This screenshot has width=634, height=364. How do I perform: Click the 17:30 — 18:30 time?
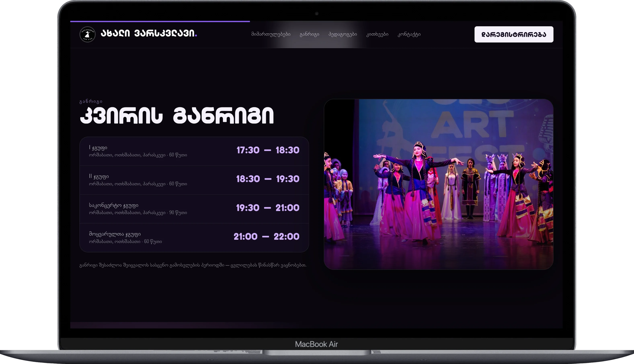pyautogui.click(x=268, y=150)
